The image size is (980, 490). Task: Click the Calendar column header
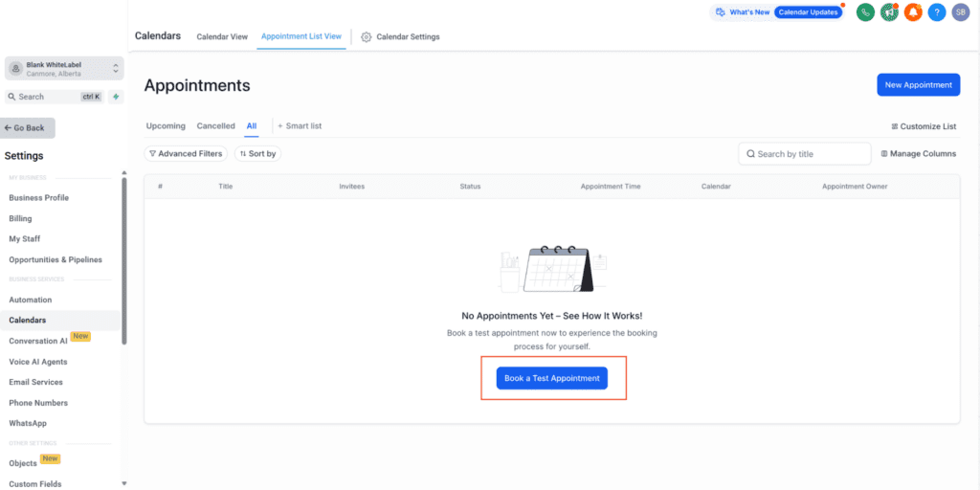point(716,187)
